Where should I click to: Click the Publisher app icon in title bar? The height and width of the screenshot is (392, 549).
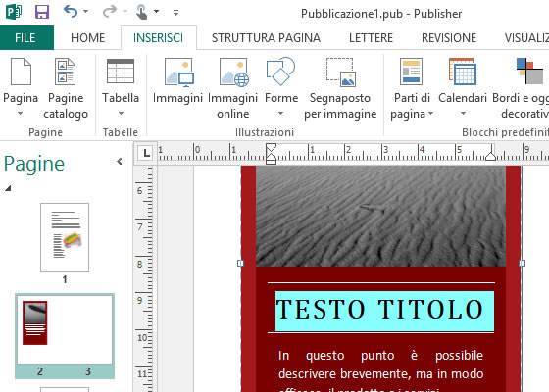pyautogui.click(x=14, y=12)
